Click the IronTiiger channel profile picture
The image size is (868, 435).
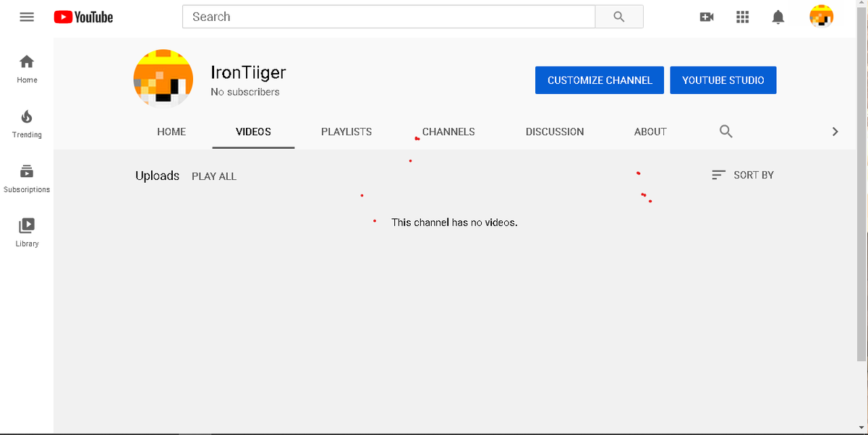pos(163,79)
